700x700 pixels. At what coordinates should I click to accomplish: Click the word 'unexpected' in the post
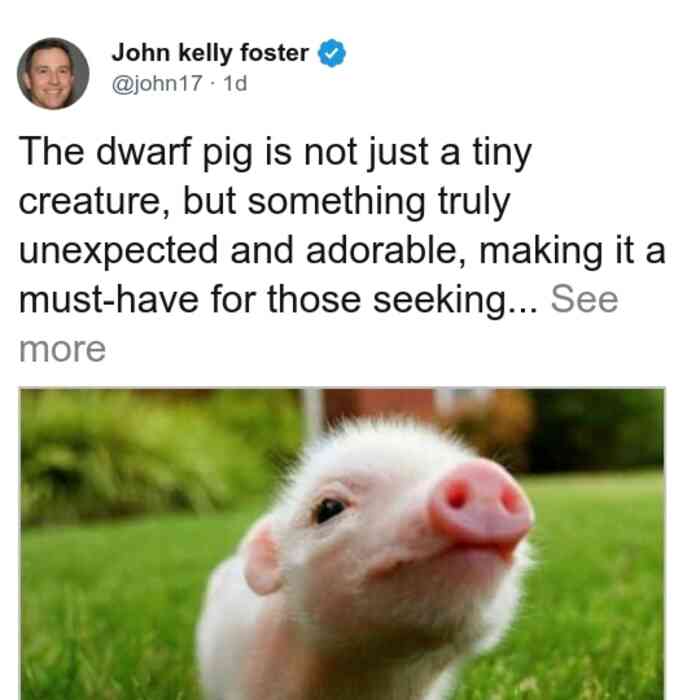(x=118, y=250)
